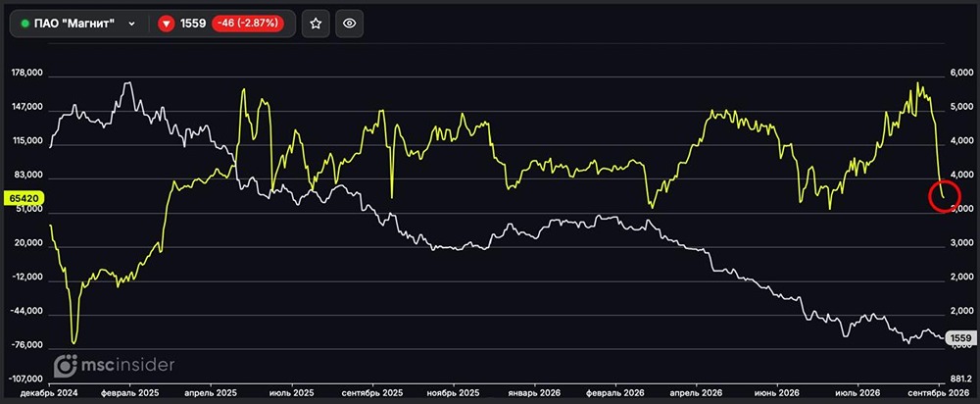
Task: Click the июль 2026 date label
Action: (x=858, y=393)
